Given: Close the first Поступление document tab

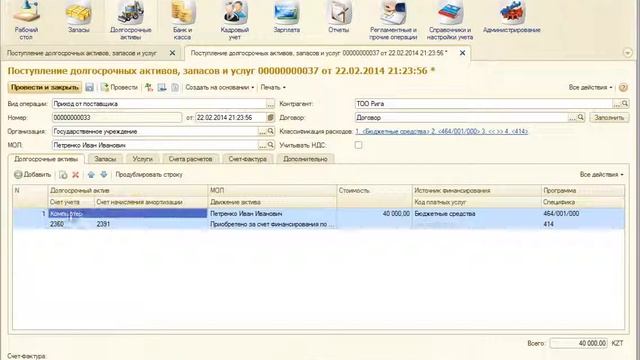Looking at the screenshot, I should click(x=172, y=53).
